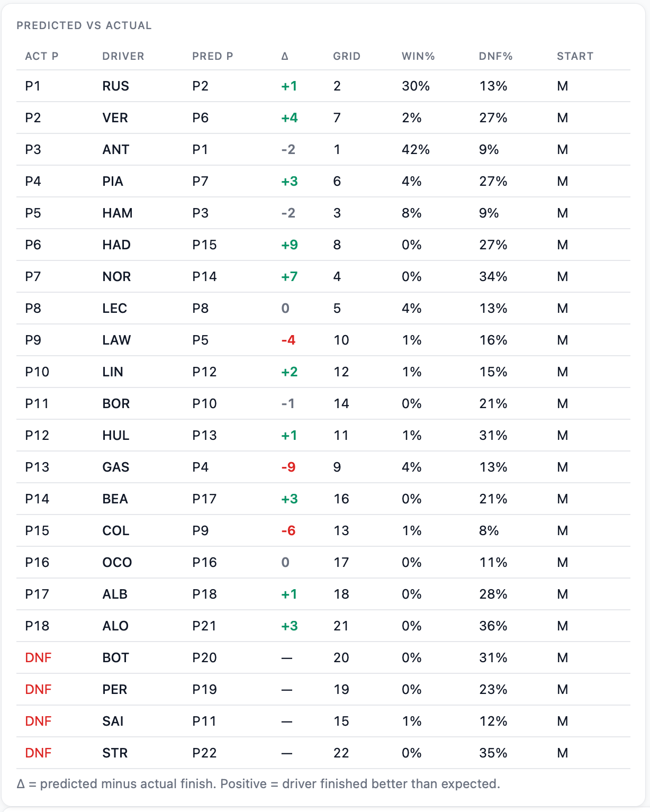650x812 pixels.
Task: Click the DNF% column header
Action: [496, 56]
